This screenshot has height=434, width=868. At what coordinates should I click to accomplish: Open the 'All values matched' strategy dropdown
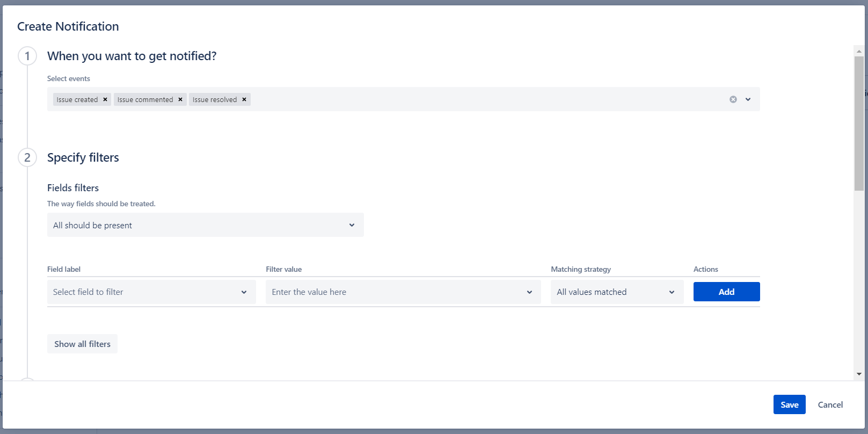(x=616, y=292)
